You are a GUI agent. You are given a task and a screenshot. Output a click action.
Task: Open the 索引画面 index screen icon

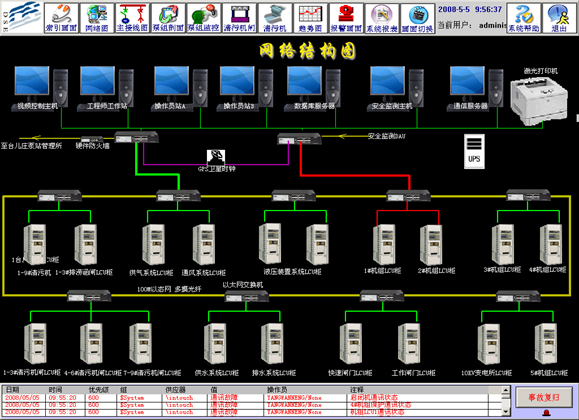[x=61, y=18]
